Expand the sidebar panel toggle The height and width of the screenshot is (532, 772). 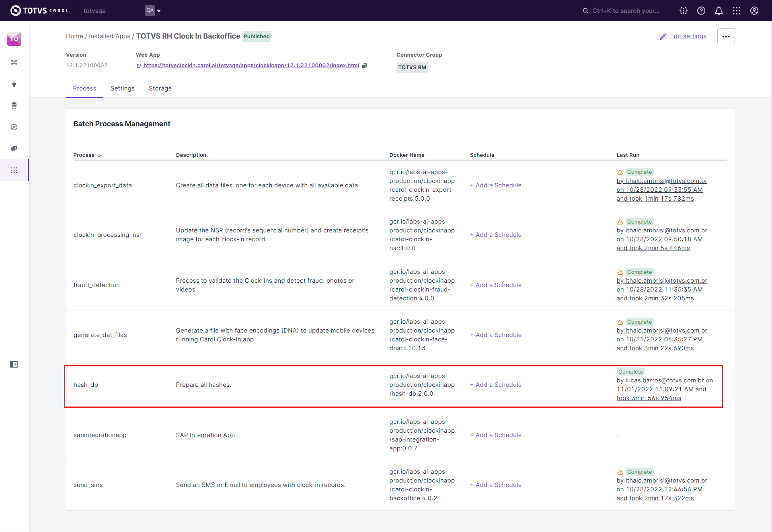[x=14, y=364]
